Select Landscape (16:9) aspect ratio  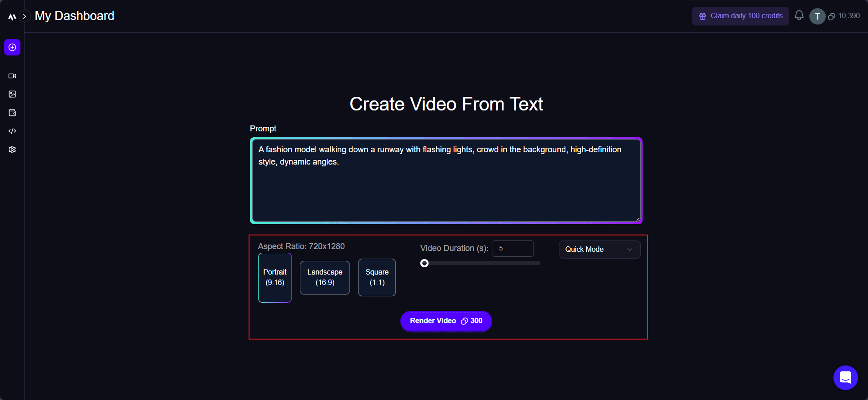[325, 277]
